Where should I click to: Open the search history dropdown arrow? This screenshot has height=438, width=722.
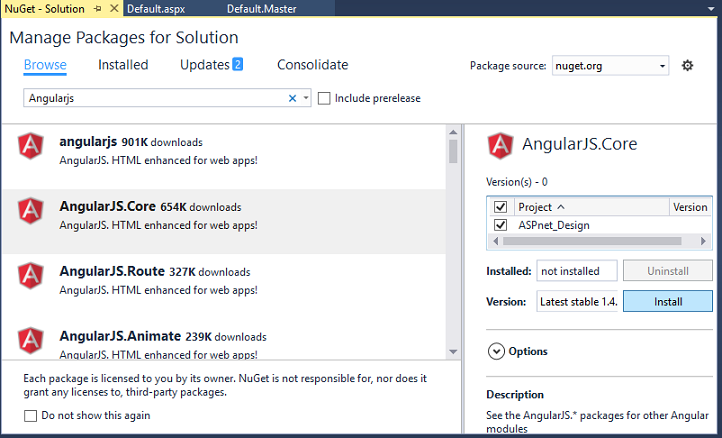[306, 98]
